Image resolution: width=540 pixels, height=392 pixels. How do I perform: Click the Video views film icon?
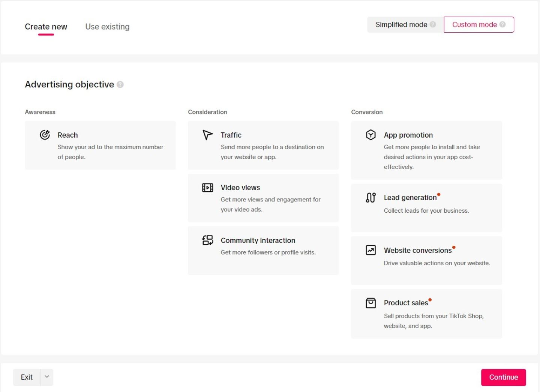pyautogui.click(x=207, y=188)
